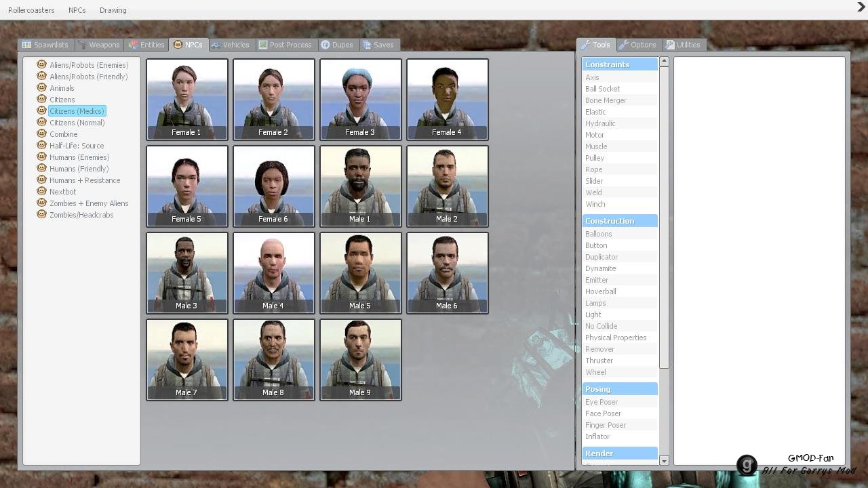
Task: Spawn the Female 3 medic NPC
Action: click(x=361, y=100)
